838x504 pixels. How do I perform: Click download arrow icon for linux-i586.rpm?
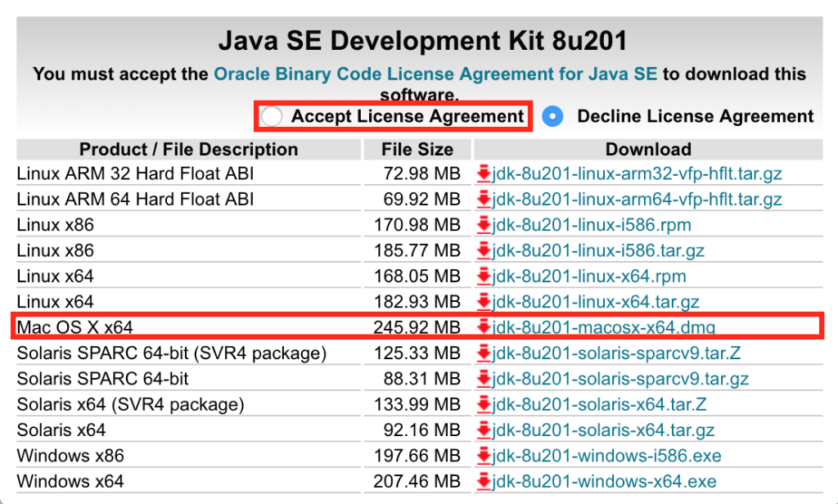tap(484, 225)
